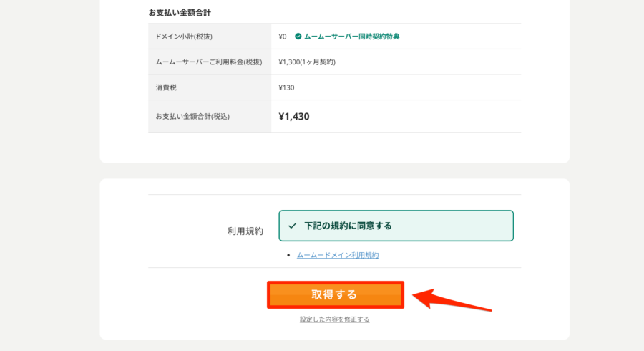Click the ムームーサーバー同時契約特典 green text
Image resolution: width=644 pixels, height=351 pixels.
[x=351, y=36]
